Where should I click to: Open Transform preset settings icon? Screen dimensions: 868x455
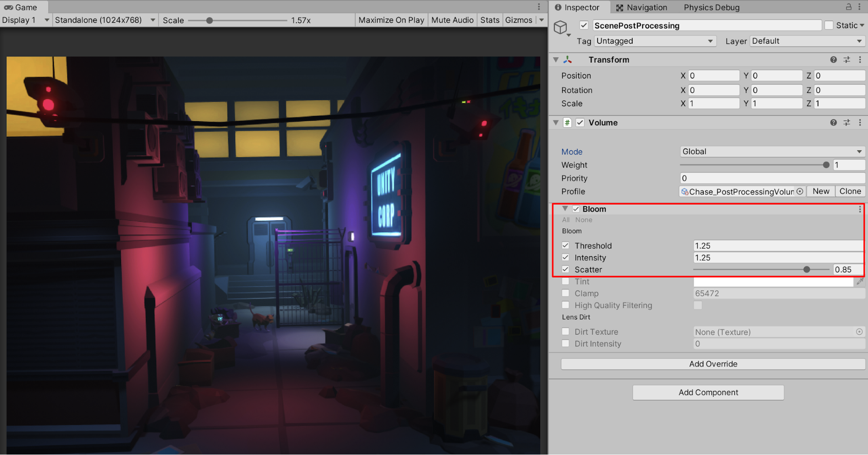tap(847, 60)
